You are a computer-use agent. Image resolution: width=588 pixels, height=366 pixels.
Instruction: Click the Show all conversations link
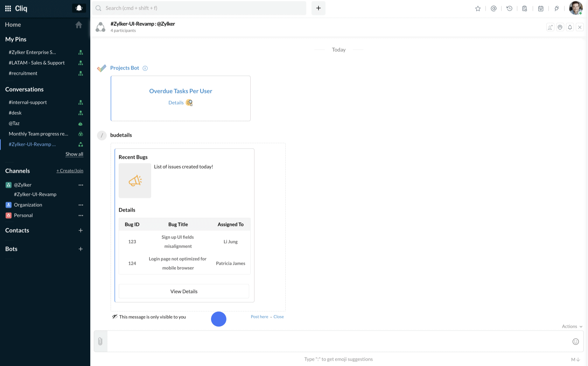tap(74, 154)
